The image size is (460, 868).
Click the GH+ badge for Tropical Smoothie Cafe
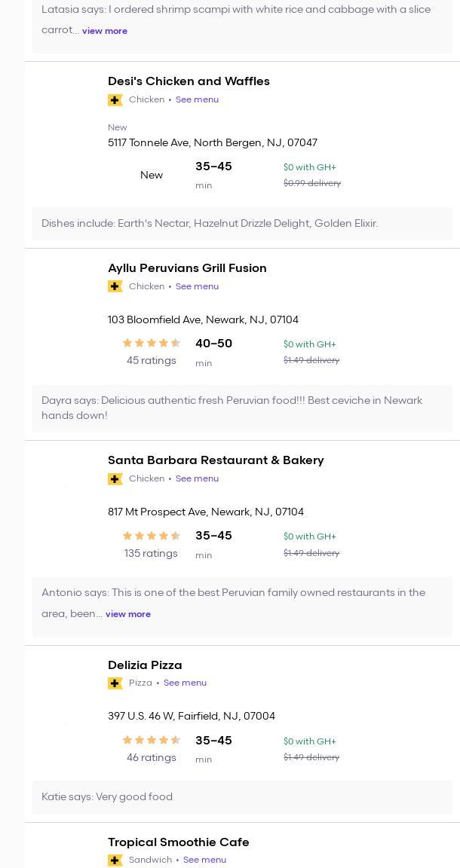pos(115,860)
